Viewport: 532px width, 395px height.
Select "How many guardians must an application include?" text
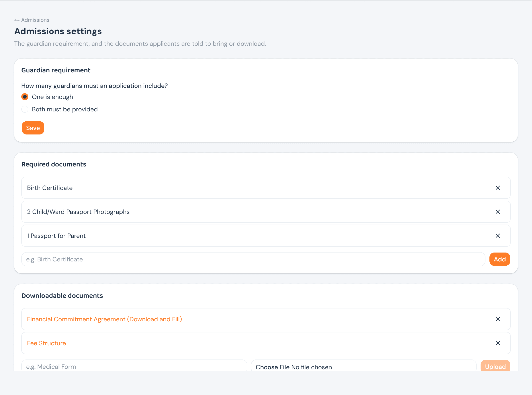point(95,86)
